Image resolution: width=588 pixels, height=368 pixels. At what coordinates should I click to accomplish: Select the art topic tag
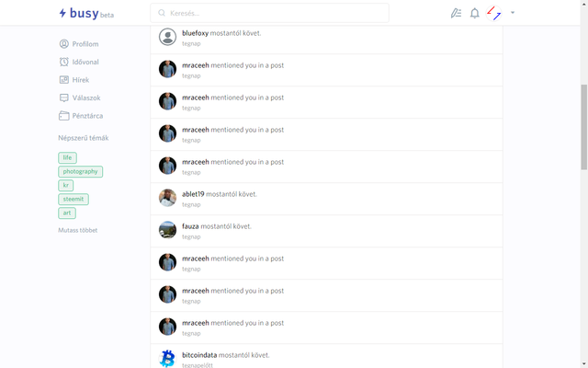67,213
